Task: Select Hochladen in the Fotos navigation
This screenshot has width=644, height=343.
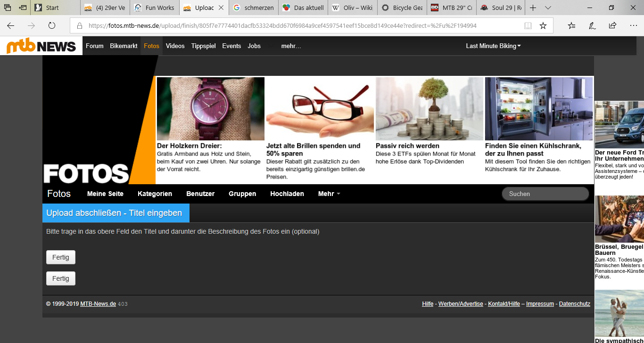Action: click(287, 194)
